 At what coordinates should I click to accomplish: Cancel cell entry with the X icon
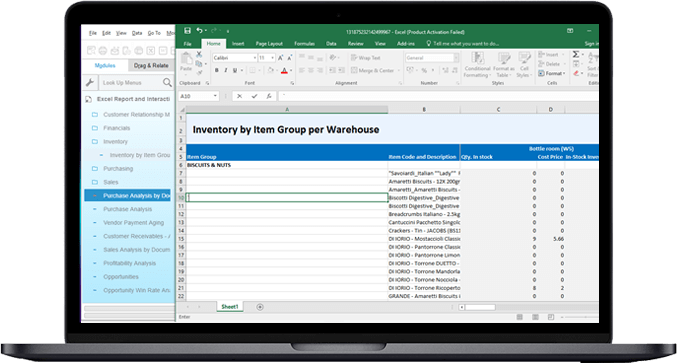pos(240,96)
